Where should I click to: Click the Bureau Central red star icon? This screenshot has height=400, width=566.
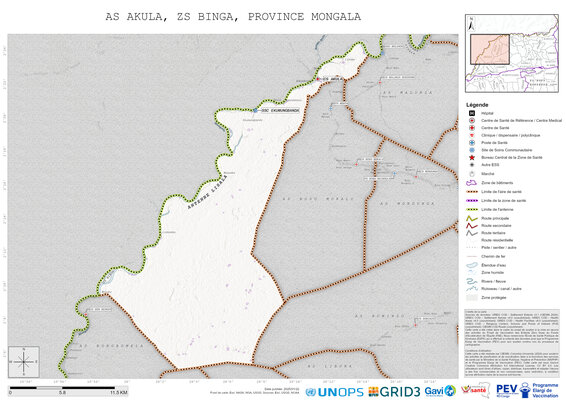[x=471, y=157]
